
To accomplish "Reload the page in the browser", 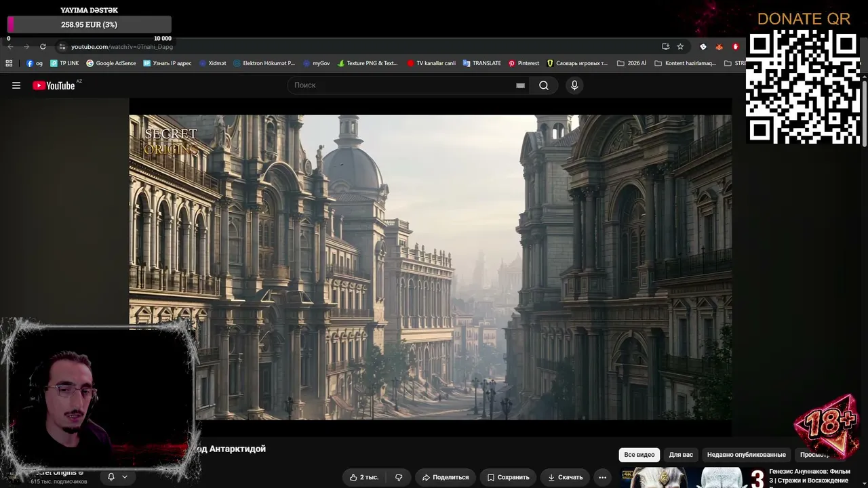I will pos(43,47).
